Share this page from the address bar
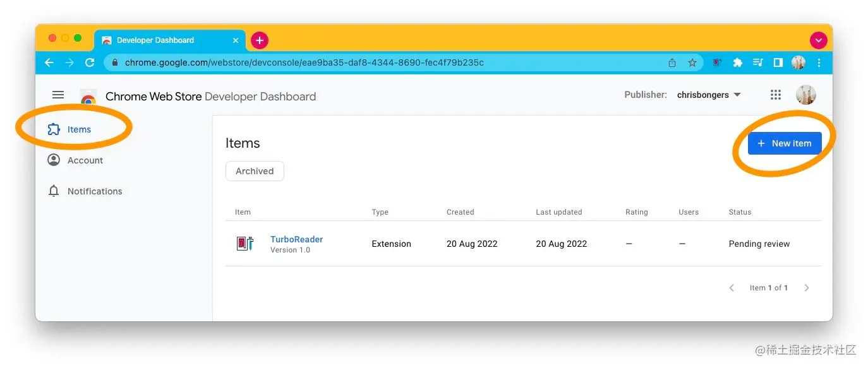The image size is (868, 368). click(672, 62)
